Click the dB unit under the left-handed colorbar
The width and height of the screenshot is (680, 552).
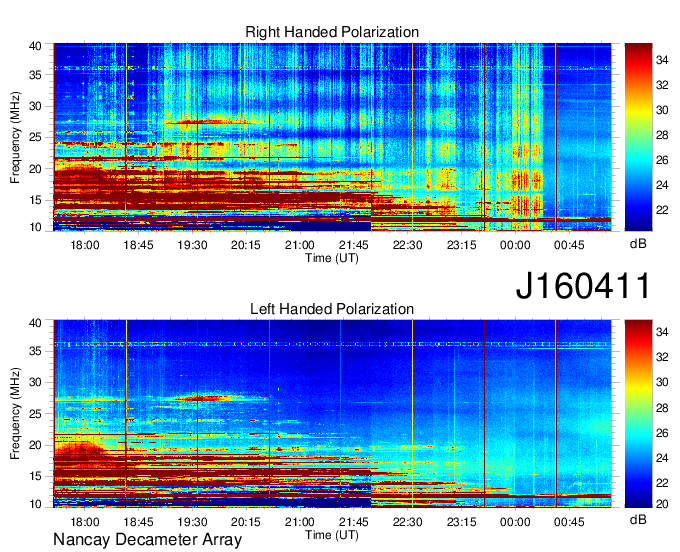(x=638, y=519)
